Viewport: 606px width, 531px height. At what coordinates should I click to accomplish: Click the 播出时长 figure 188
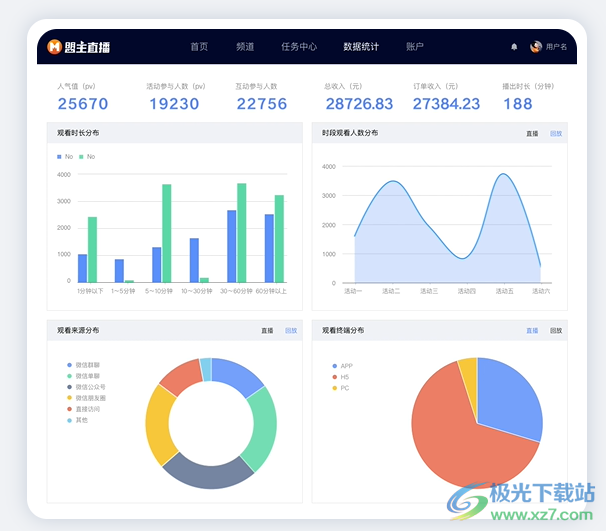click(517, 104)
